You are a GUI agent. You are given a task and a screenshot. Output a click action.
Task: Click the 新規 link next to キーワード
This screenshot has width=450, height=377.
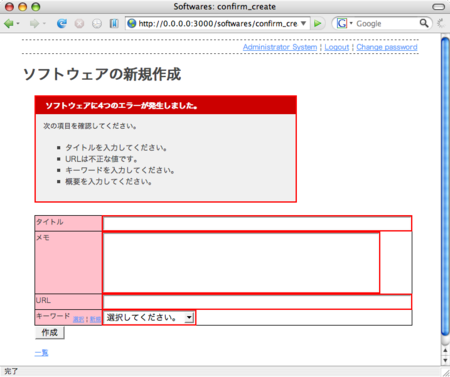(x=95, y=319)
